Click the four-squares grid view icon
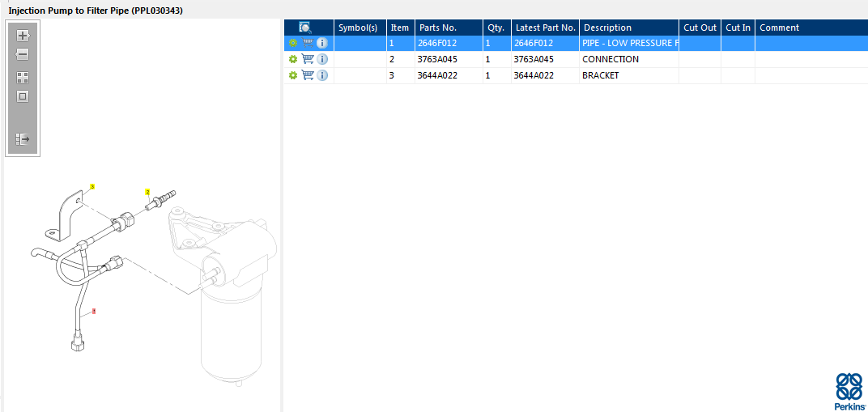Screen dimensions: 868x412 22,78
